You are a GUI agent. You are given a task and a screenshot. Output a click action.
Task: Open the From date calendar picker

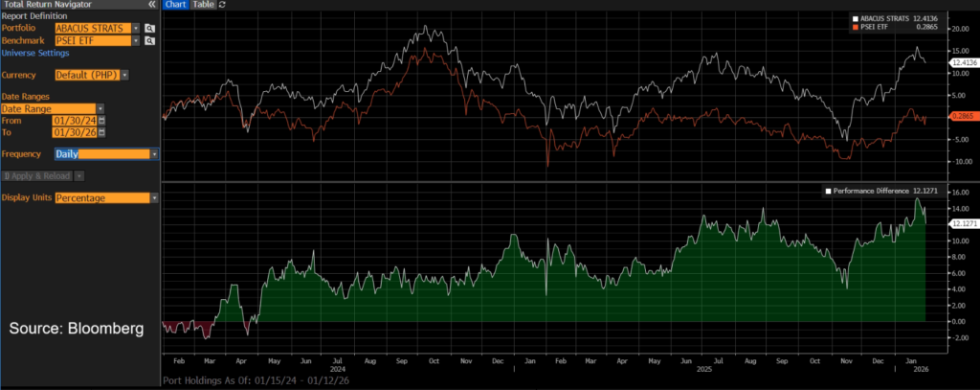tap(101, 121)
